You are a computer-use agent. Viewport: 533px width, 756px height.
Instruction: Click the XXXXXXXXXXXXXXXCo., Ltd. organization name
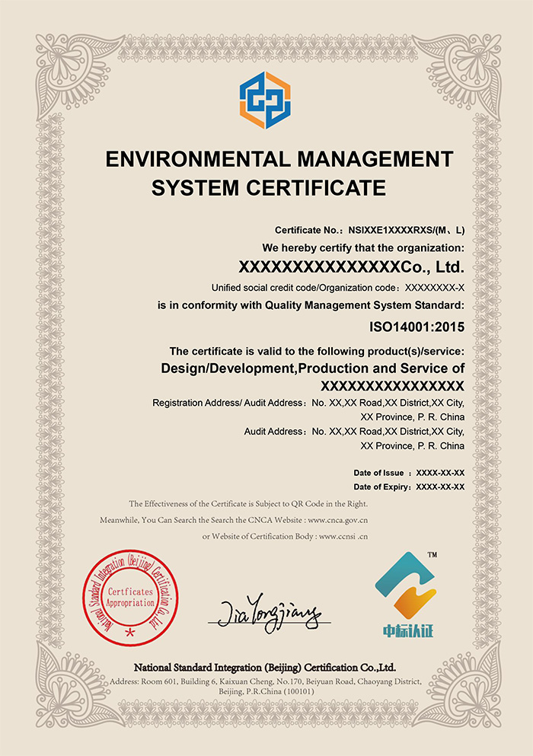click(352, 267)
